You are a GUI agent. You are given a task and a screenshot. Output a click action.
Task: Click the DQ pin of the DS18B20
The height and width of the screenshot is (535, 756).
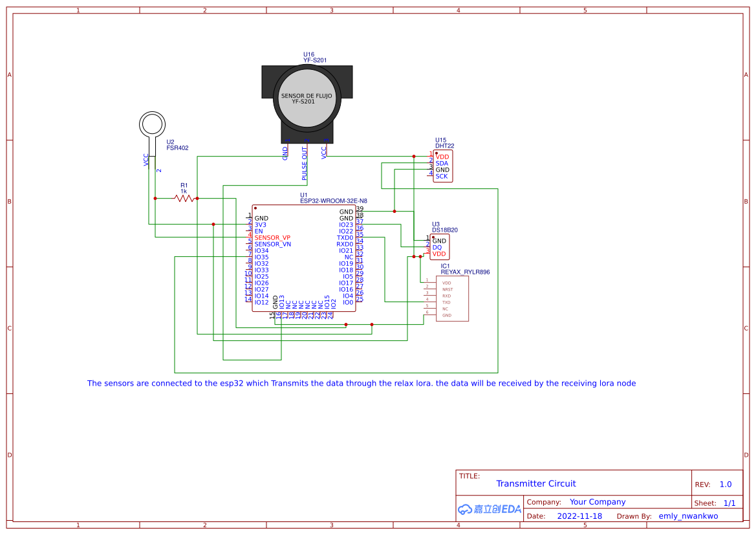(437, 246)
